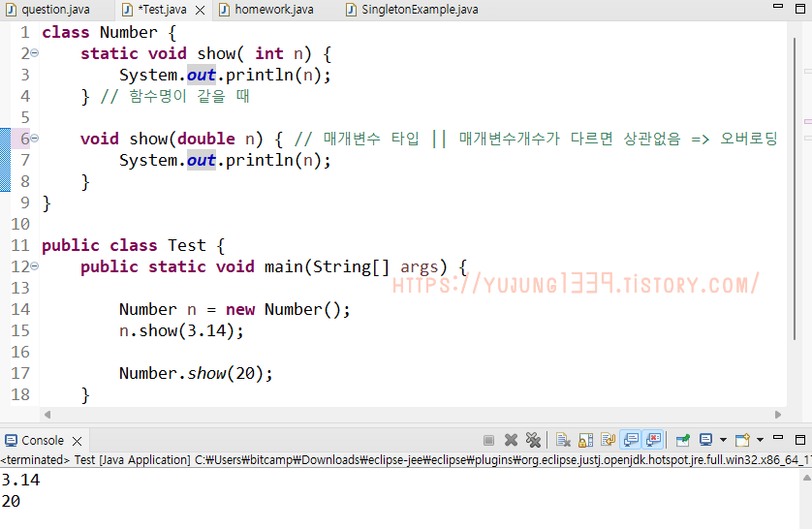Click 'new' keyword on line 14

240,309
